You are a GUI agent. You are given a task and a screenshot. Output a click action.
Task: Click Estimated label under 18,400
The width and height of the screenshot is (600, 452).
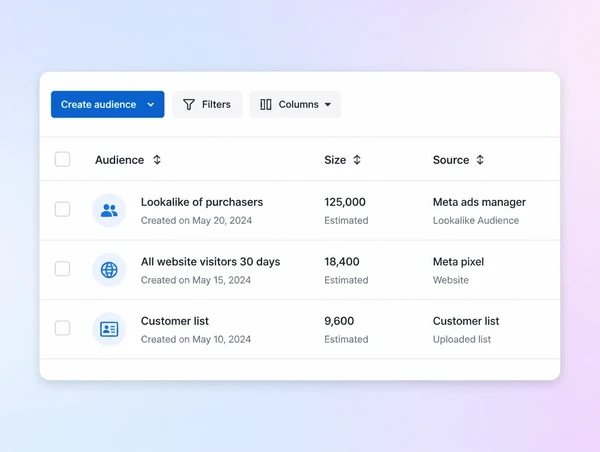click(x=346, y=280)
